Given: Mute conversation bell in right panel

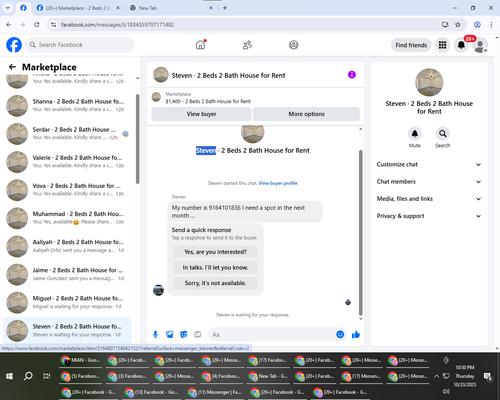Looking at the screenshot, I should (x=415, y=134).
